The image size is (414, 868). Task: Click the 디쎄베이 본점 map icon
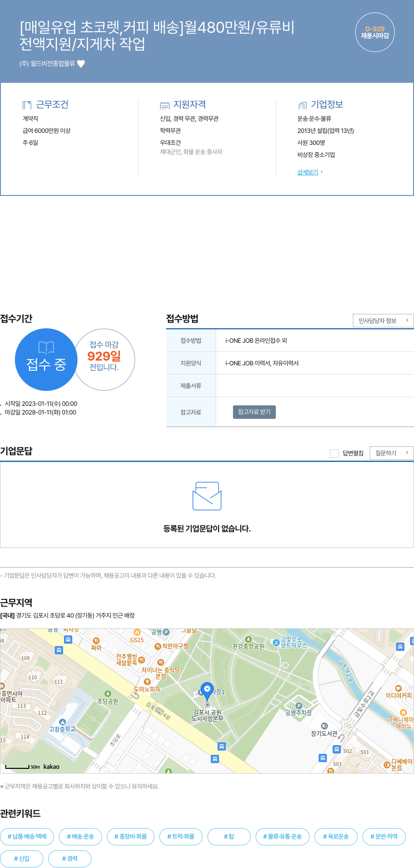tap(387, 764)
